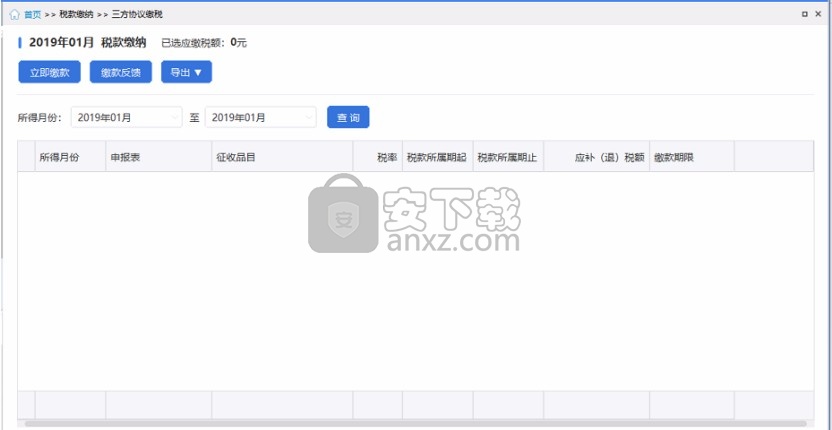The height and width of the screenshot is (430, 832).
Task: Click the 申报表 column header
Action: (159, 157)
